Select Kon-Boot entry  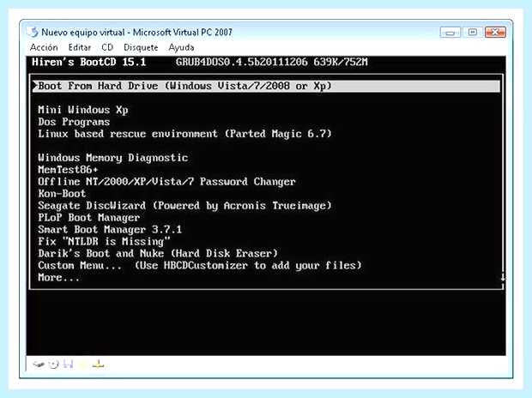click(62, 193)
